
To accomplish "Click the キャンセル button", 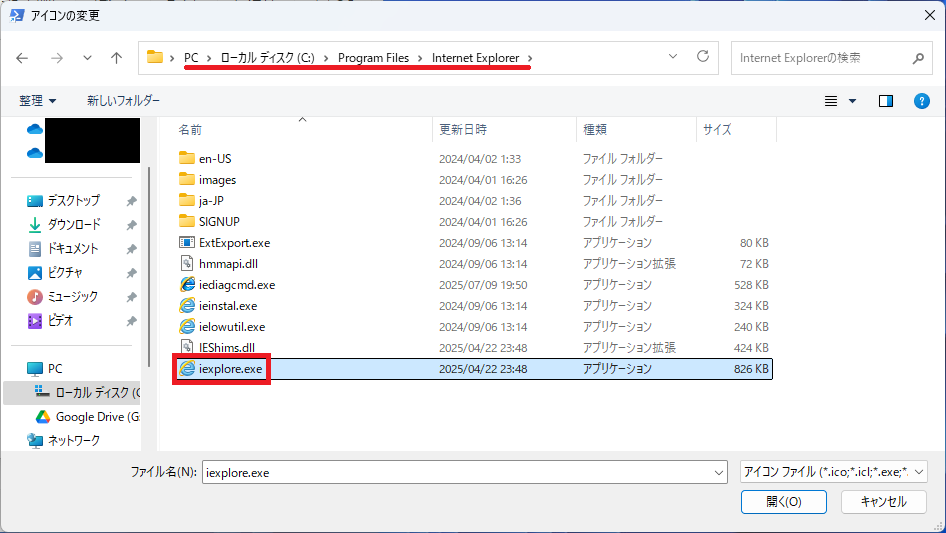I will tap(883, 502).
